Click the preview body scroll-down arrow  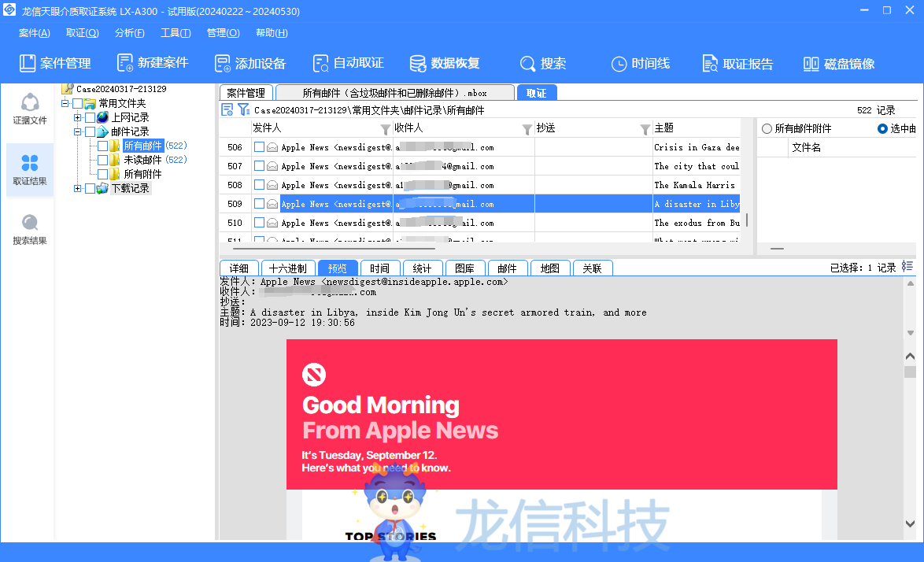[x=910, y=523]
